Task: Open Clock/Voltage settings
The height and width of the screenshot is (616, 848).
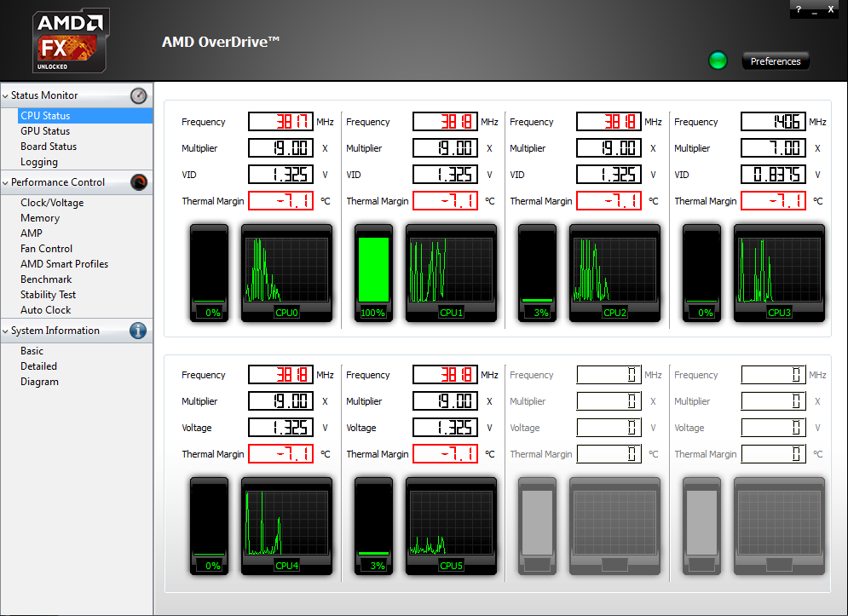Action: pos(52,203)
